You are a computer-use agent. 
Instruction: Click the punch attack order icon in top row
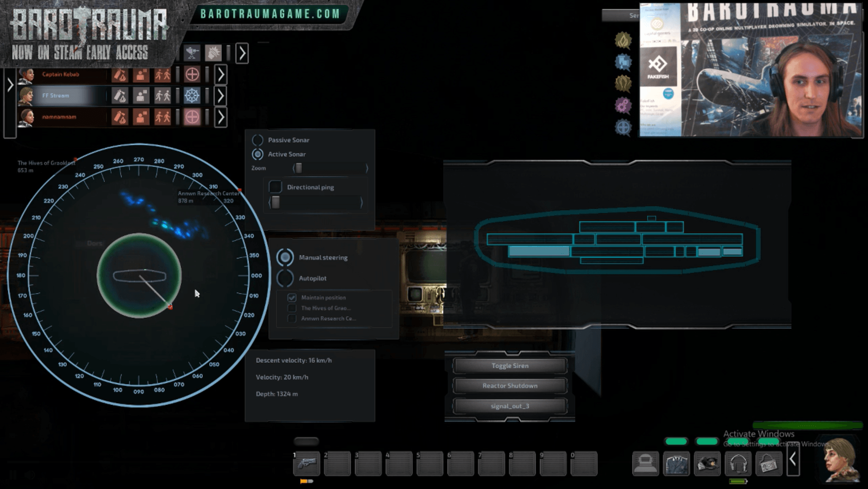[213, 53]
